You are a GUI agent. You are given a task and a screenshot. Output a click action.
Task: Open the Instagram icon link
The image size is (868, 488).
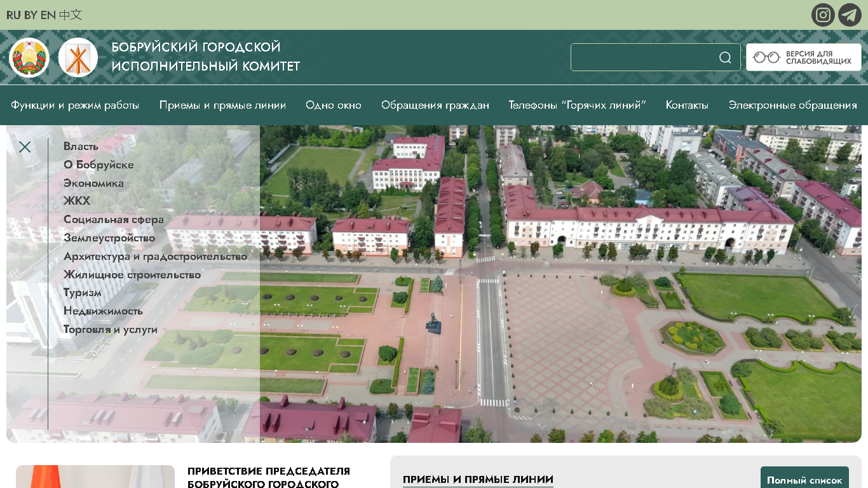click(823, 15)
